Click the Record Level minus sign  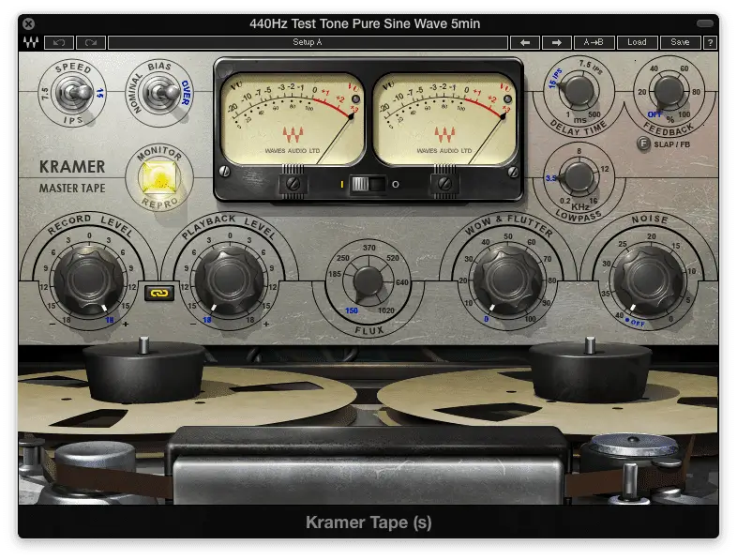point(53,324)
